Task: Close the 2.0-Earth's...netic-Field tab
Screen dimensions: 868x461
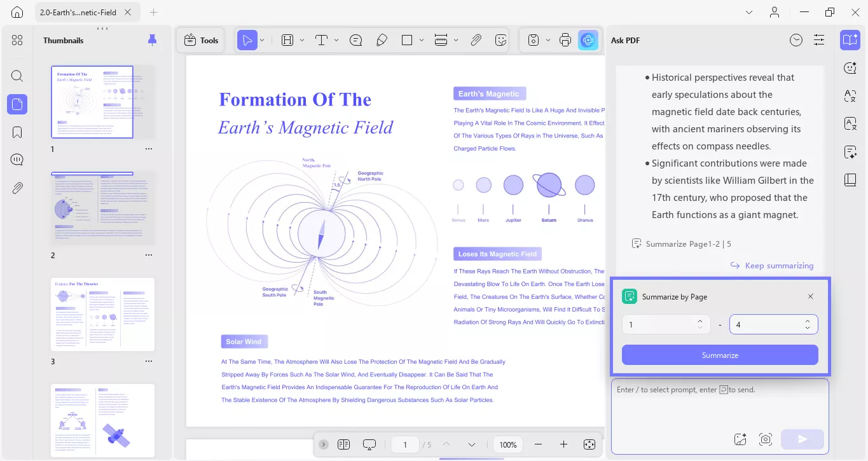Action: pyautogui.click(x=128, y=12)
